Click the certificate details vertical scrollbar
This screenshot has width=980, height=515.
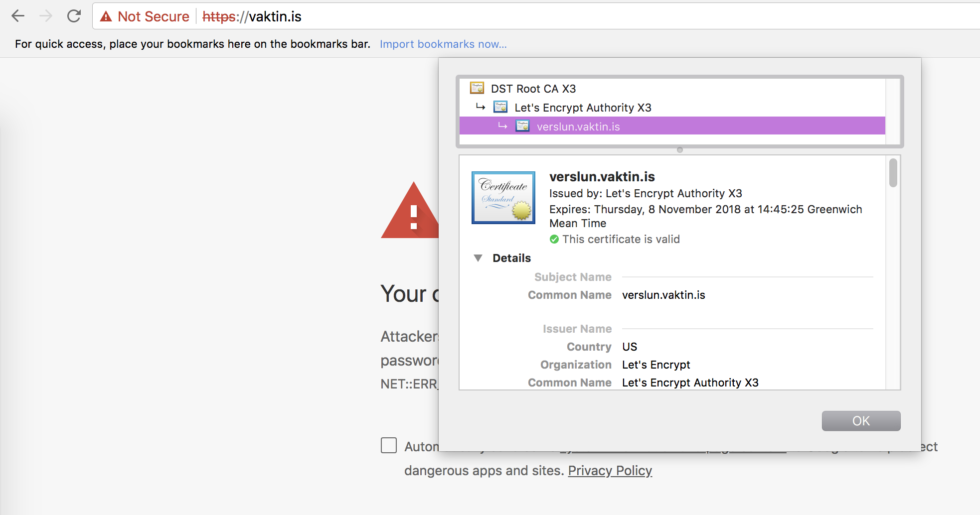893,173
